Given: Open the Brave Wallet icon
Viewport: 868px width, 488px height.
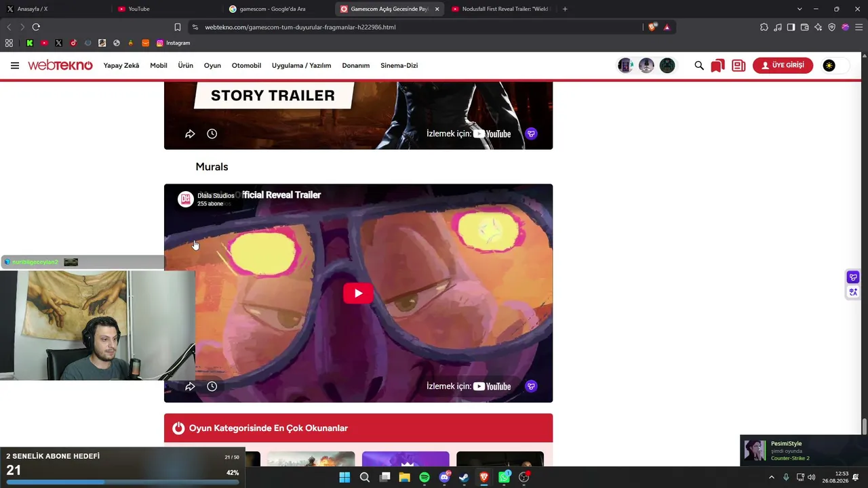Looking at the screenshot, I should click(805, 27).
